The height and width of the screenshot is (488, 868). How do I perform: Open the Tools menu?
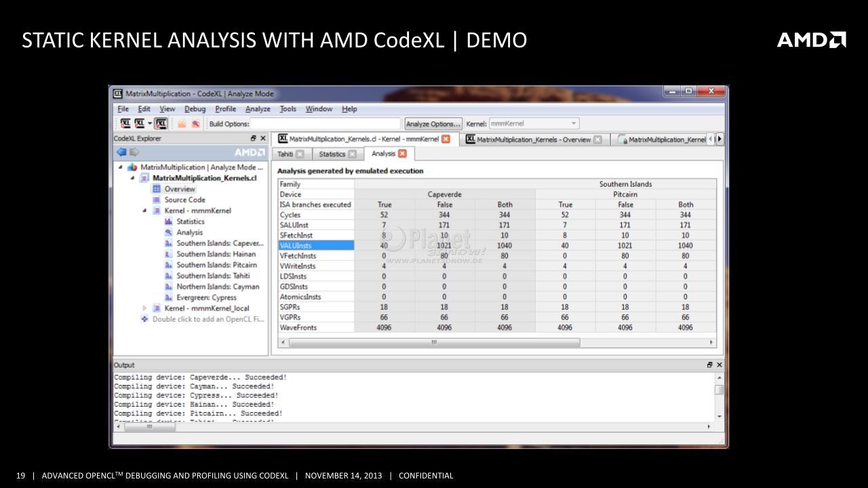point(288,109)
